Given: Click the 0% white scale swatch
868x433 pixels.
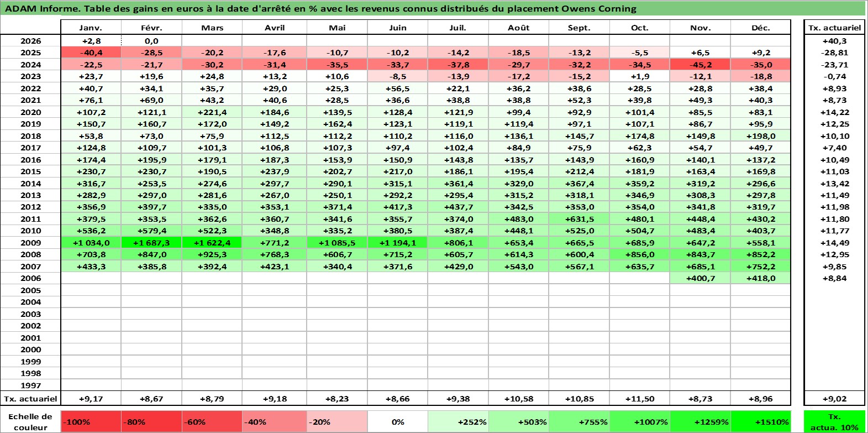Looking at the screenshot, I should [x=398, y=421].
